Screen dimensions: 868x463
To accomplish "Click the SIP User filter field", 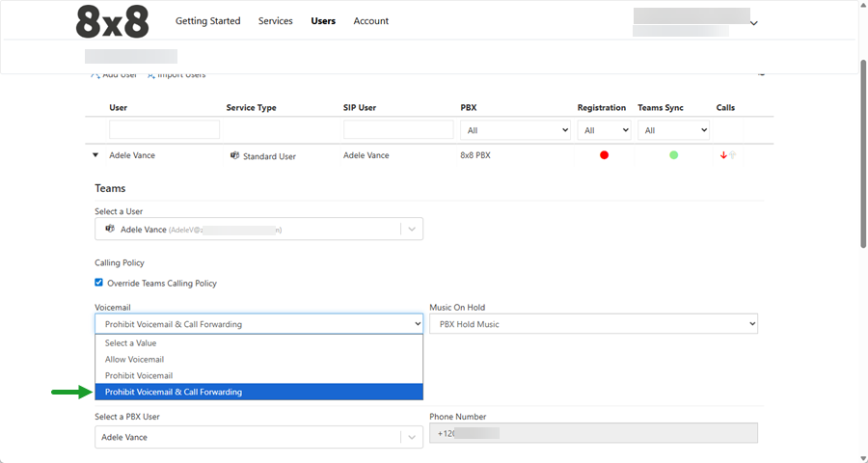I will pyautogui.click(x=398, y=129).
